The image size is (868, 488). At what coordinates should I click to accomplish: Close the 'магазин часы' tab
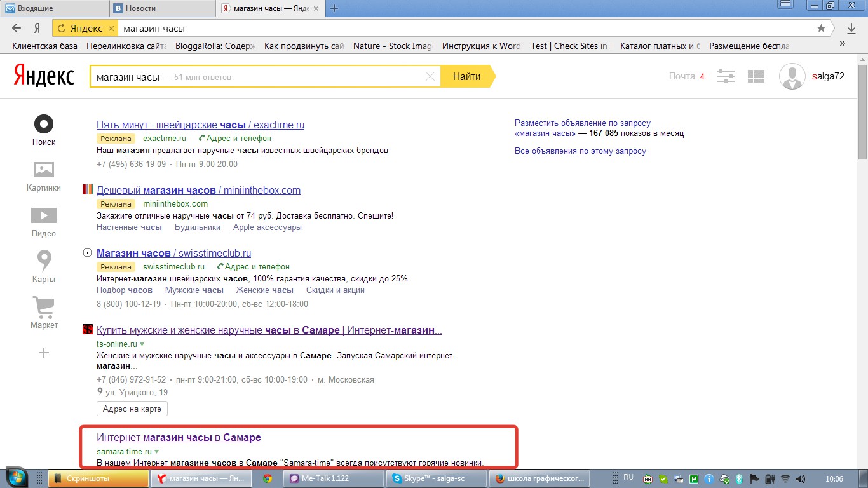coord(316,8)
